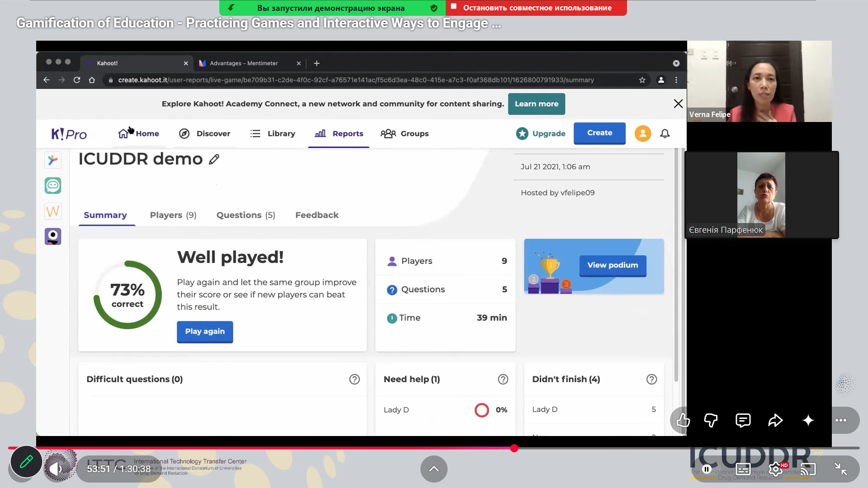Viewport: 868px width, 488px height.
Task: Click the green pencil edit button
Action: 26,462
